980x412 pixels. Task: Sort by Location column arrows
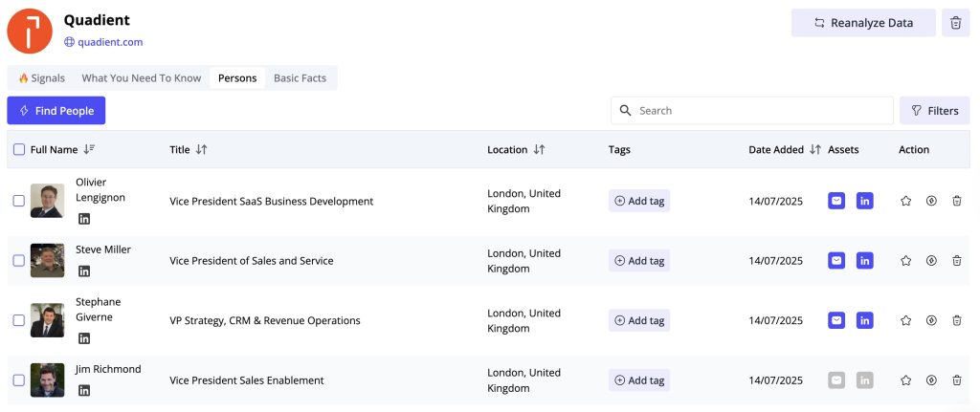pyautogui.click(x=539, y=149)
